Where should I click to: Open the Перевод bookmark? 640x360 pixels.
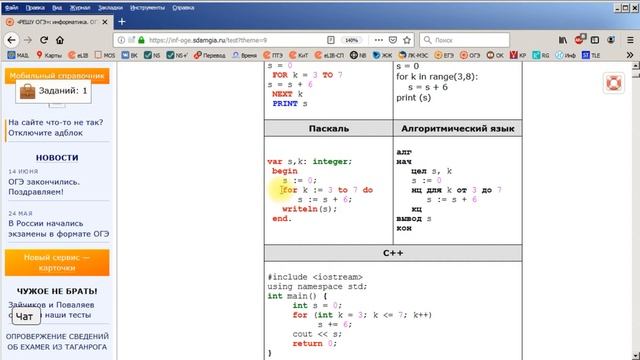(x=209, y=55)
